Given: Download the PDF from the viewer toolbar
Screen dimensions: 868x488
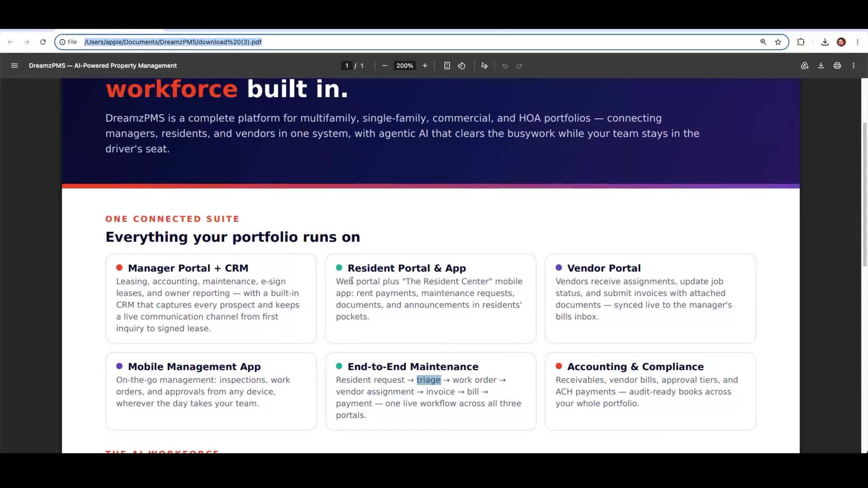Looking at the screenshot, I should pyautogui.click(x=821, y=65).
